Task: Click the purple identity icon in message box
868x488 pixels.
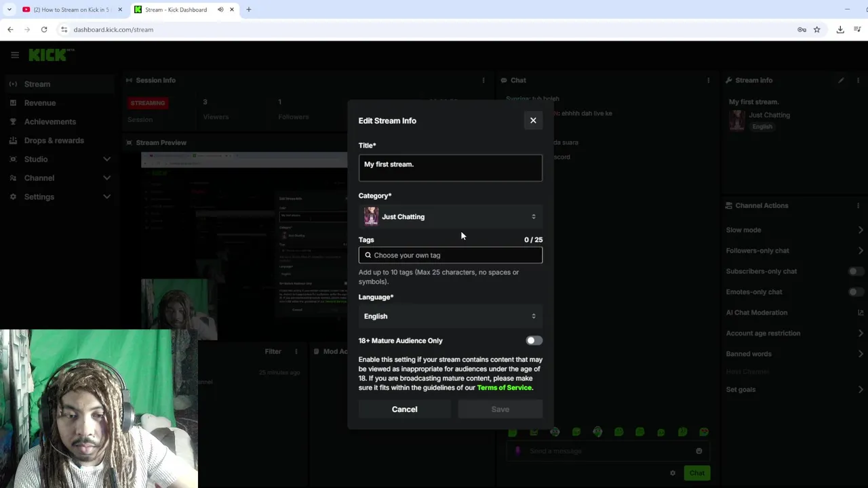Action: 518,451
